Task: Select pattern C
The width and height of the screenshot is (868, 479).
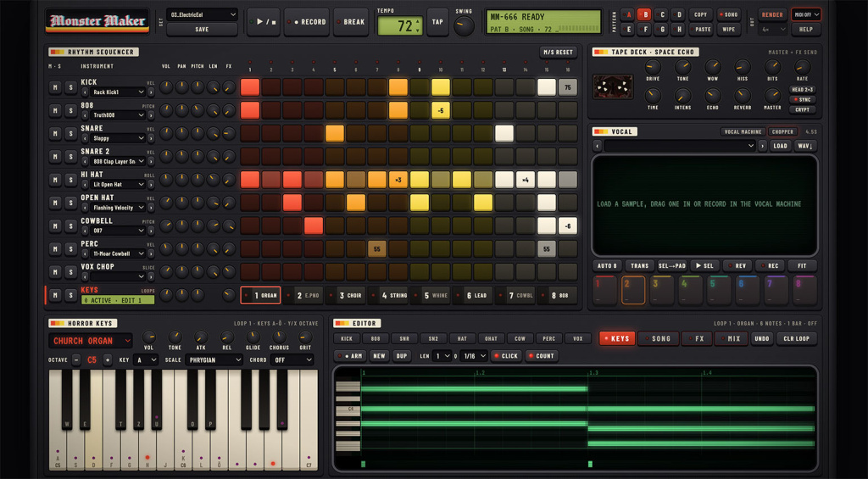Action: [660, 15]
